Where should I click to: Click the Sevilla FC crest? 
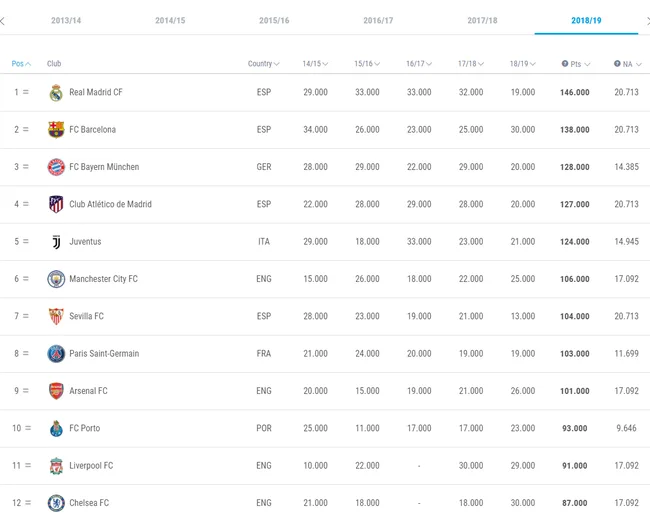point(56,316)
